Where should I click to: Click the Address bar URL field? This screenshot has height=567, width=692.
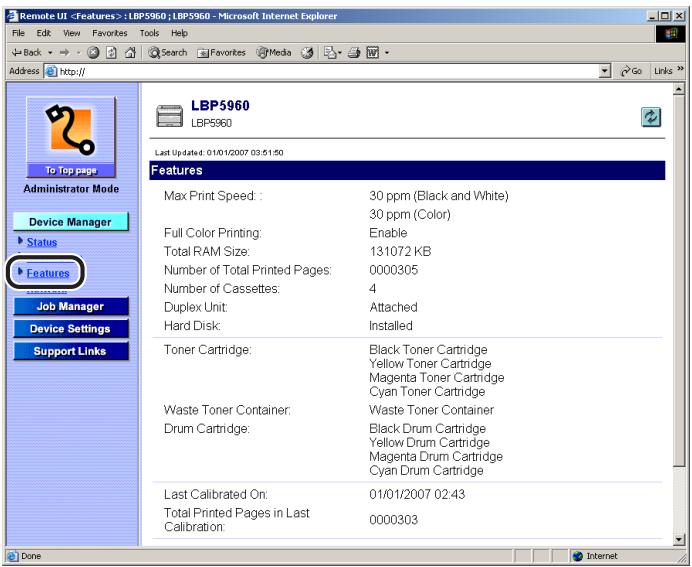[329, 71]
